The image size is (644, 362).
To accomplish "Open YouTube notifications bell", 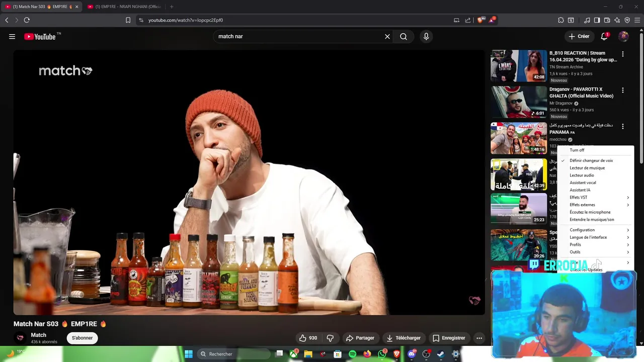I will (x=605, y=36).
